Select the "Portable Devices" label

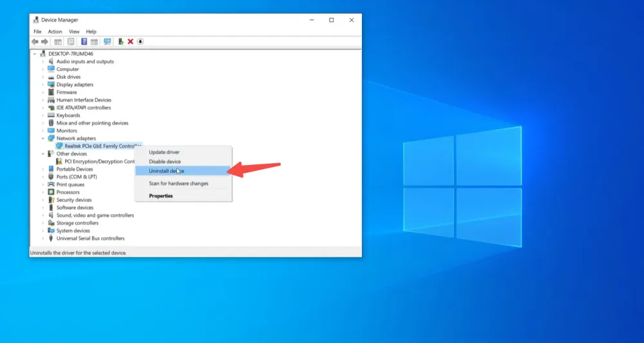pos(75,169)
